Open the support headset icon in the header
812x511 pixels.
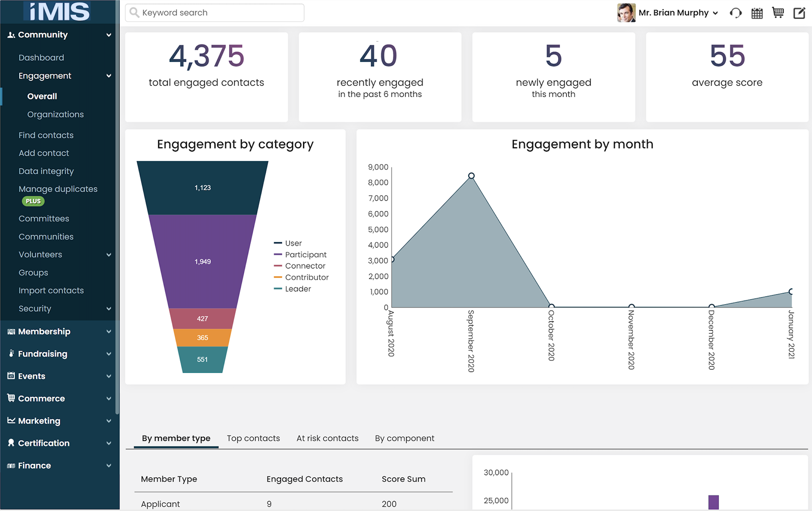coord(736,13)
